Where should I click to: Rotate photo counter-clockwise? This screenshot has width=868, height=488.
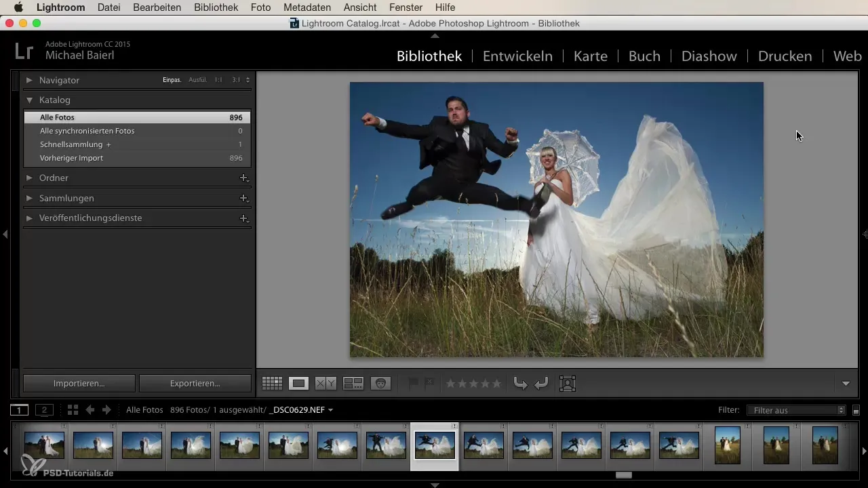520,384
